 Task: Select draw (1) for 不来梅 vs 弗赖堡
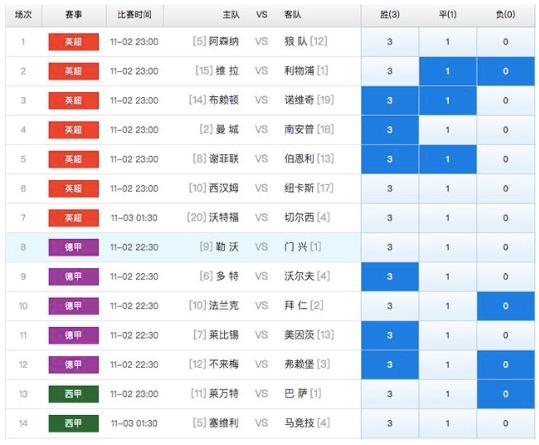coord(448,365)
